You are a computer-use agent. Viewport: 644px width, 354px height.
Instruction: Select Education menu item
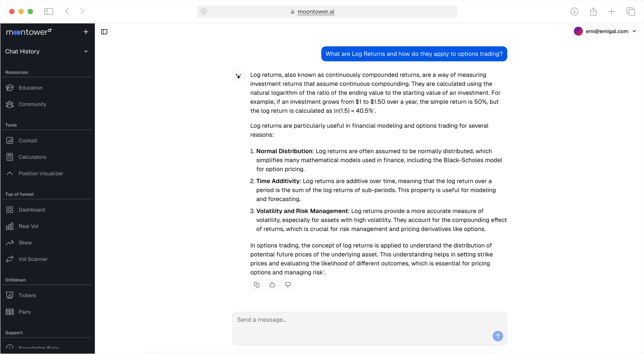coord(30,87)
